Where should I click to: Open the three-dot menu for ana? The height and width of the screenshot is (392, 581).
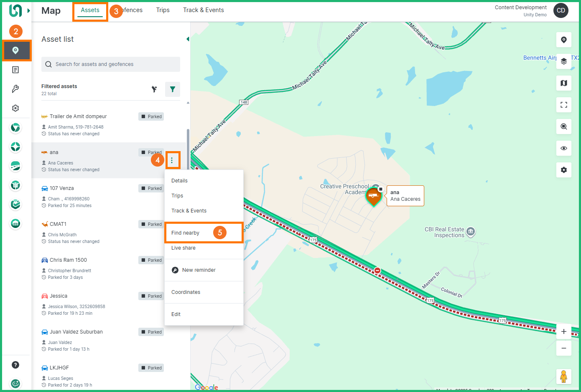pos(172,160)
